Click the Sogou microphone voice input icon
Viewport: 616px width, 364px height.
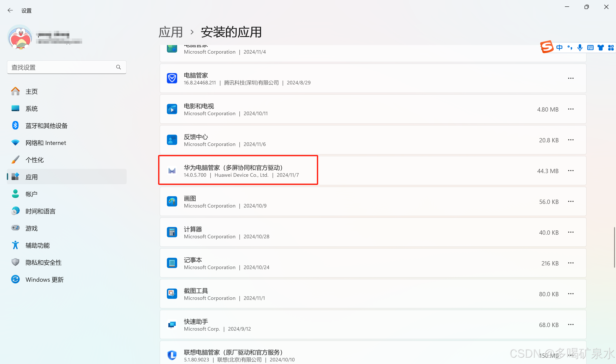pyautogui.click(x=580, y=47)
